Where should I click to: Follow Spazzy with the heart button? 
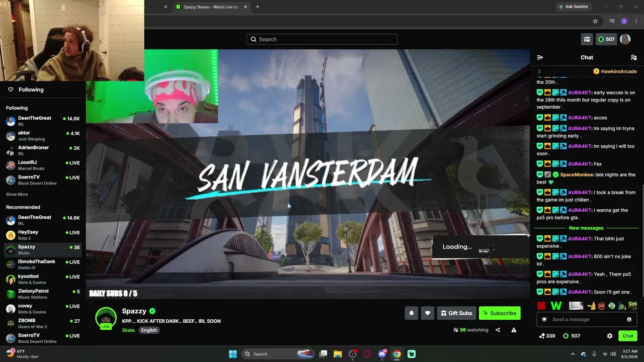(x=428, y=313)
